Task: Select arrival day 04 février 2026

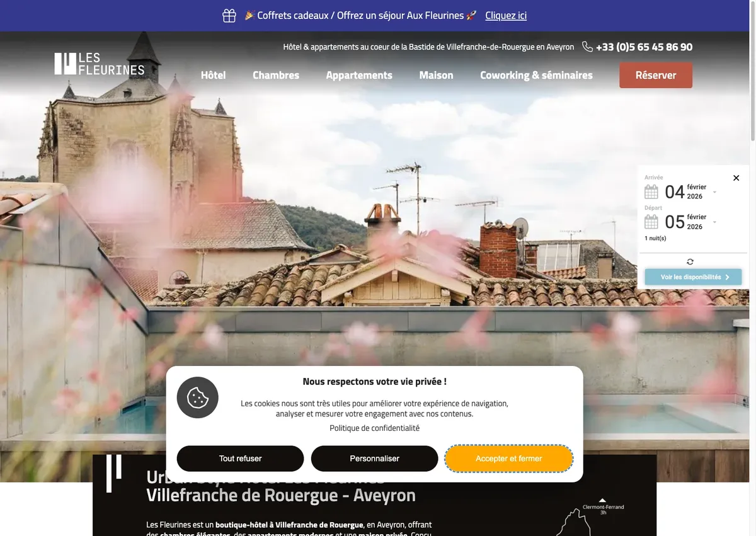Action: [685, 191]
